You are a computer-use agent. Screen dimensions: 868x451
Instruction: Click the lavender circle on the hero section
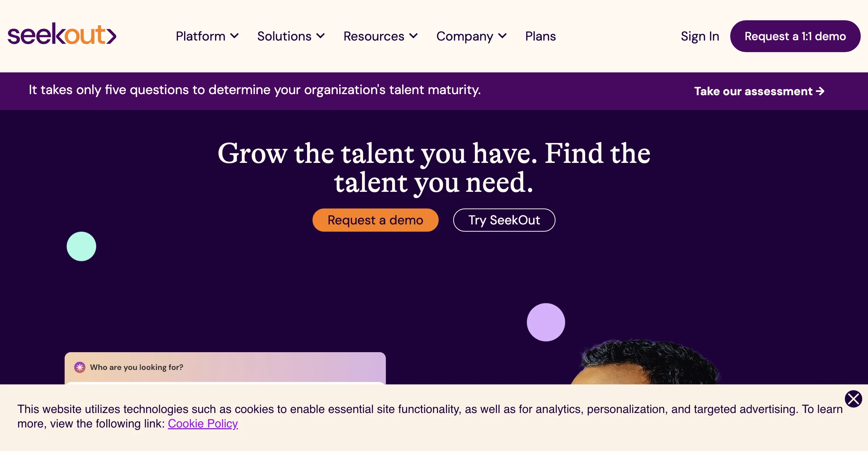tap(546, 321)
